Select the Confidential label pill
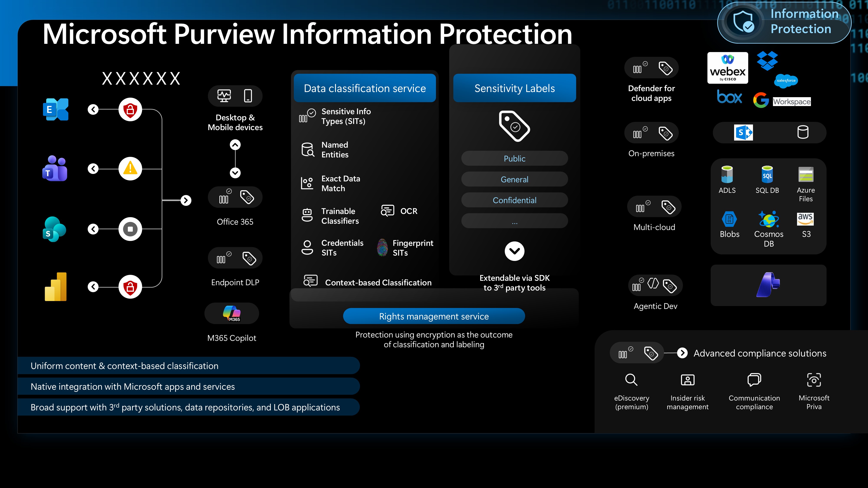The image size is (868, 488). pos(514,200)
